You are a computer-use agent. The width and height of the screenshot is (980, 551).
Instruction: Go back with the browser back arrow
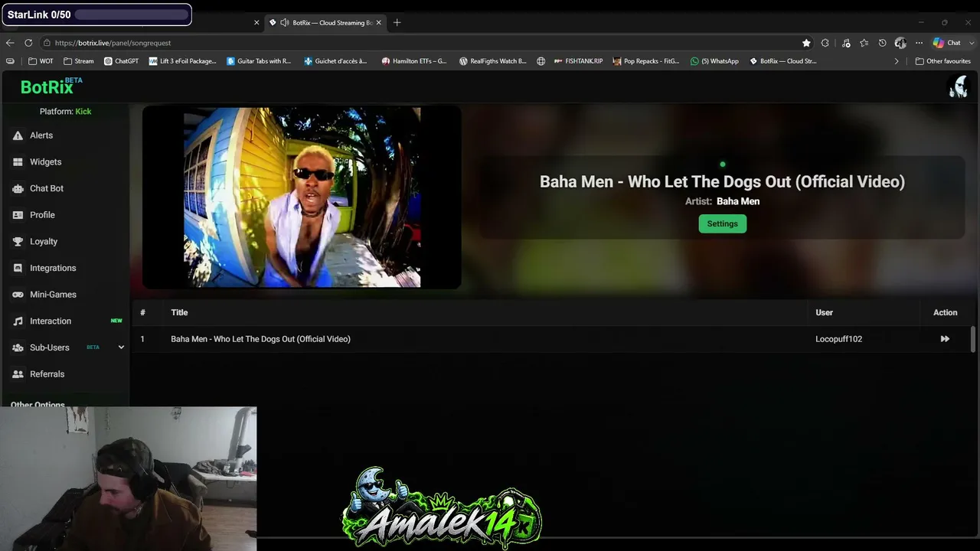10,43
